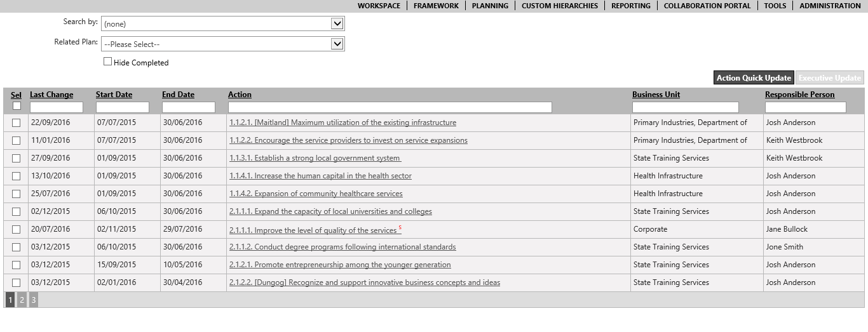Open action 2.1.2.2 Recognize and support innovative business

[x=365, y=282]
